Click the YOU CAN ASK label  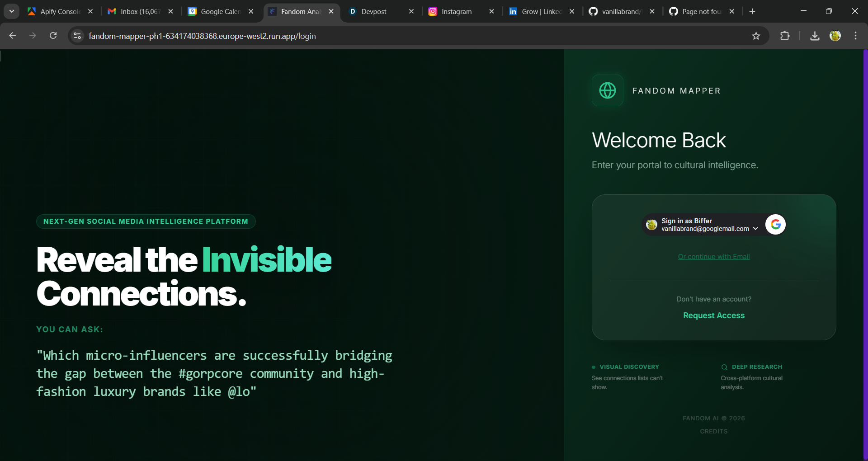pos(70,329)
